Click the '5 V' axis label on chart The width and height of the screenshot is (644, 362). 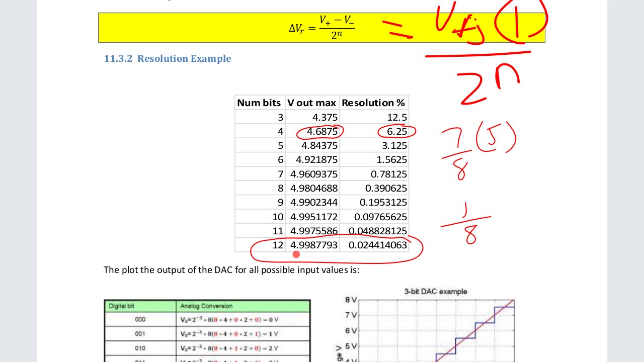click(x=351, y=346)
